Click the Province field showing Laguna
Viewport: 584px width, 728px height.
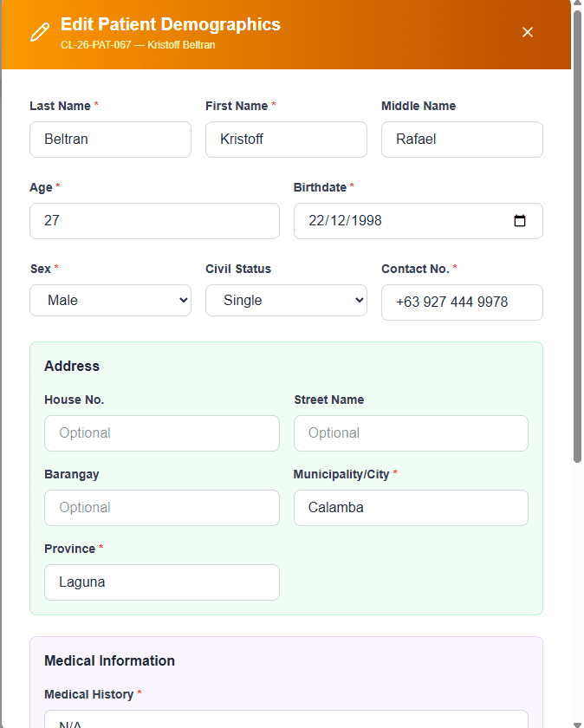click(x=162, y=582)
